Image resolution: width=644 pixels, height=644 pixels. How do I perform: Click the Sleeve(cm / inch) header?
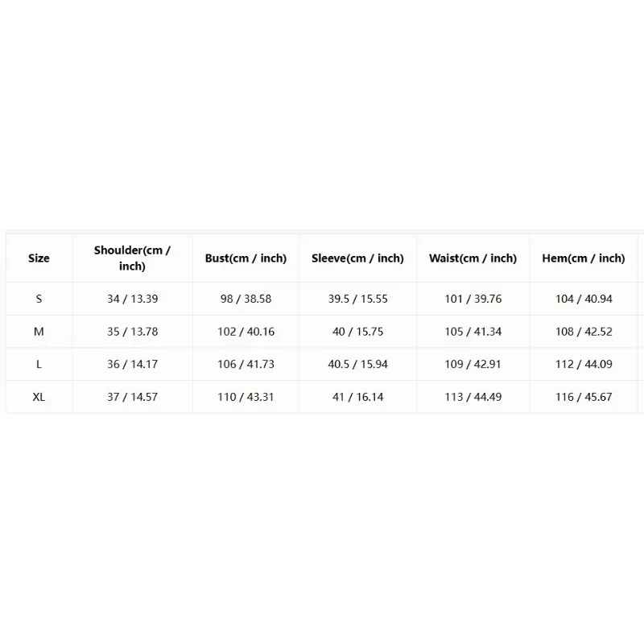357,258
